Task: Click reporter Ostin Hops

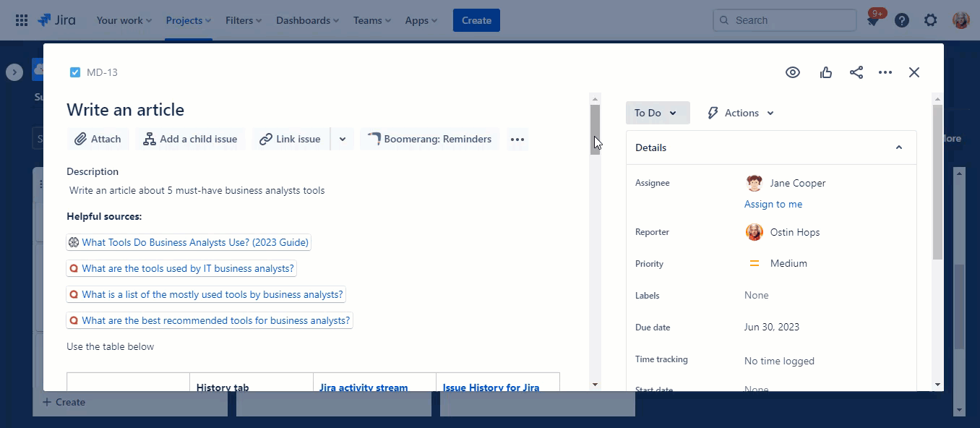Action: 795,232
